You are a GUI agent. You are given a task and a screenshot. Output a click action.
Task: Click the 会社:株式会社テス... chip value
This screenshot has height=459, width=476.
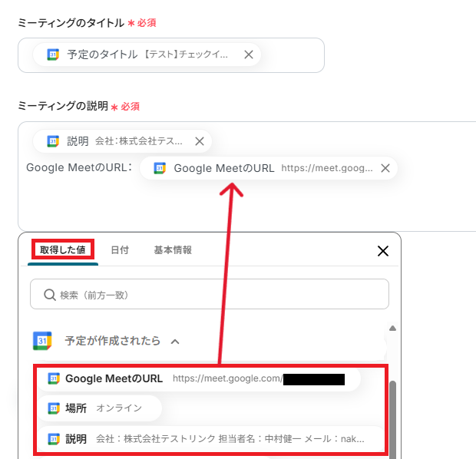(x=139, y=141)
